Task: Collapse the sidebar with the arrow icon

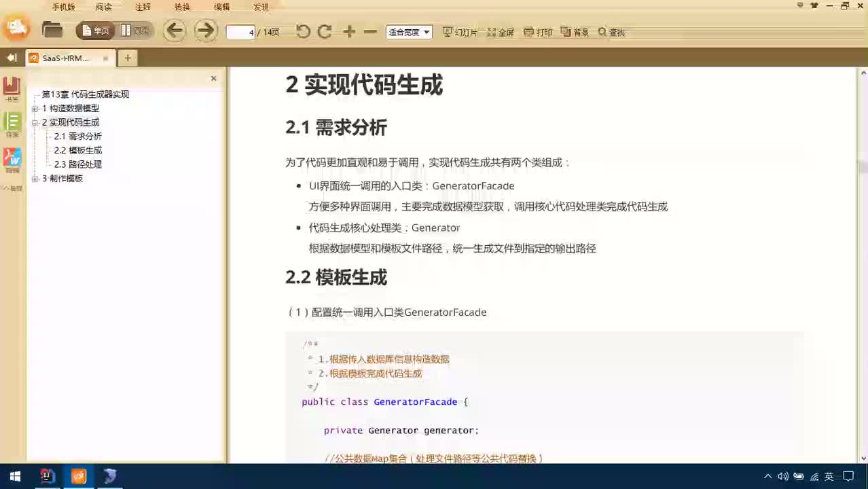Action: tap(11, 58)
